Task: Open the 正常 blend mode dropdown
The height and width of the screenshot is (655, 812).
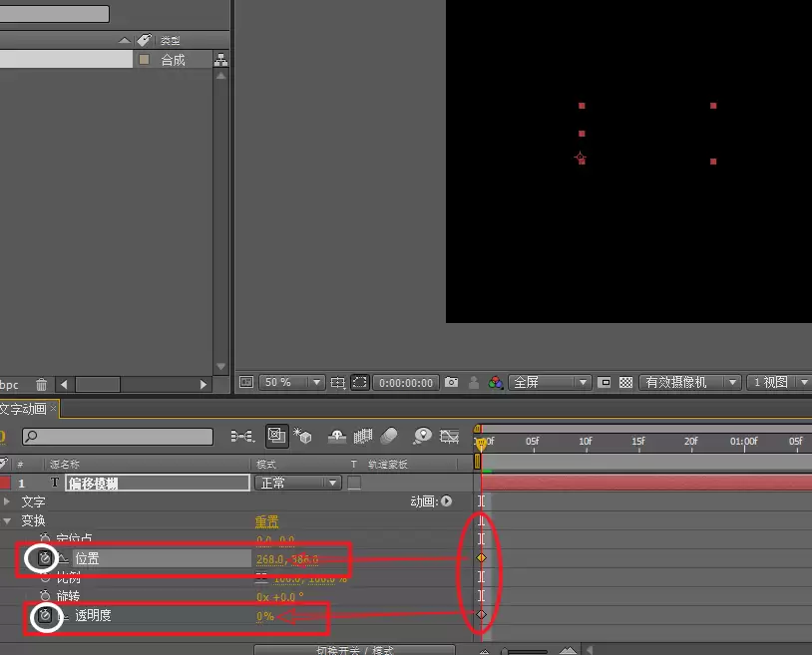Action: click(298, 483)
